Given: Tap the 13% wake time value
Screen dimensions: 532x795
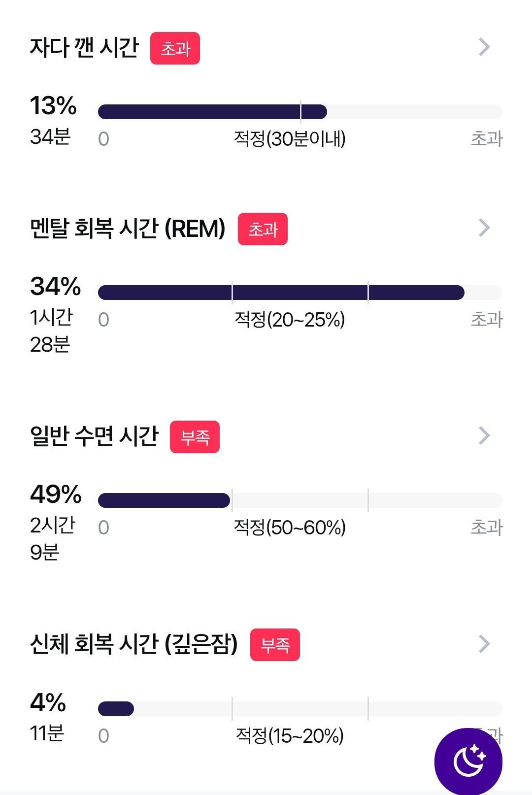Looking at the screenshot, I should 53,105.
